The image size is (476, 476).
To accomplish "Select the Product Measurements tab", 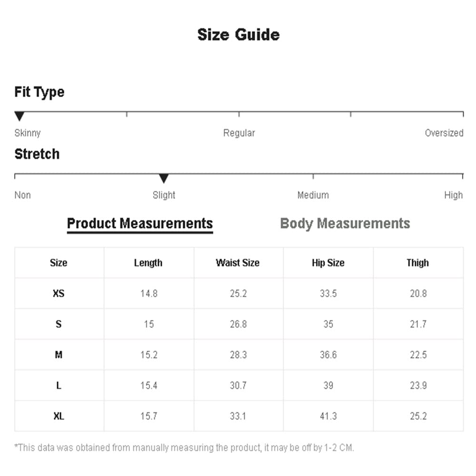I will coord(140,224).
